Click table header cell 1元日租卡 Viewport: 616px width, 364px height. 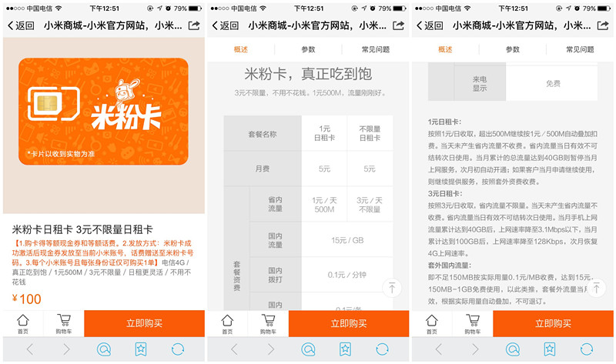[324, 133]
